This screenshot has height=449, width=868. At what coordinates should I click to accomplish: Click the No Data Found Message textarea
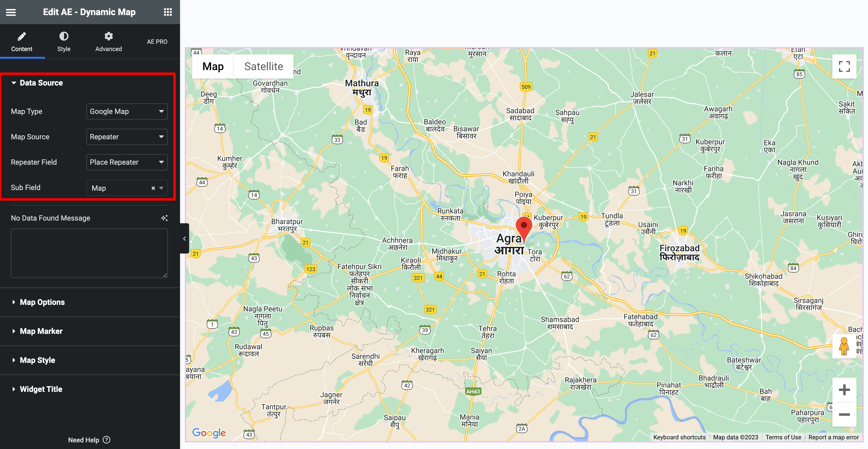pyautogui.click(x=89, y=253)
